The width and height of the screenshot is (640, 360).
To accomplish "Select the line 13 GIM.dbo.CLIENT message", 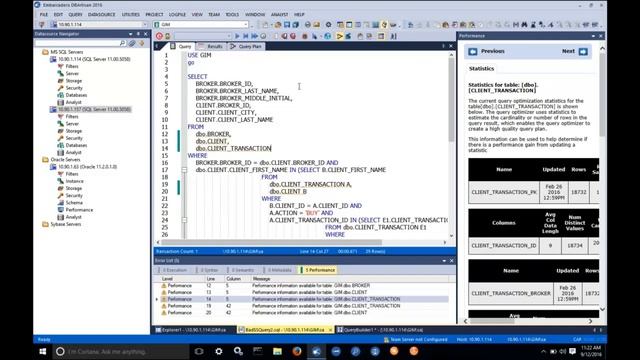I will point(309,292).
